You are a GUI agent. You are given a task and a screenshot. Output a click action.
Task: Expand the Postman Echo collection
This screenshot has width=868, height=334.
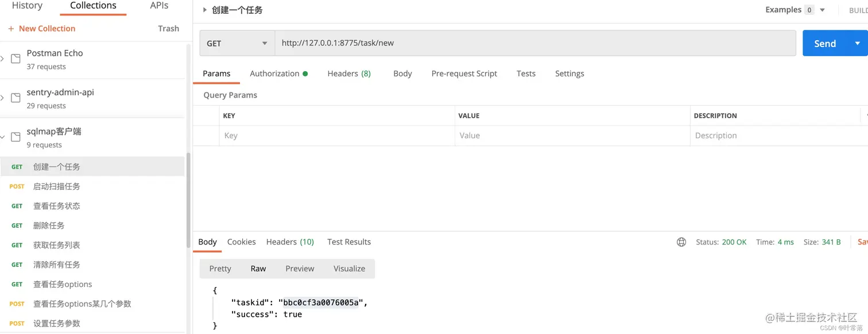coord(2,59)
